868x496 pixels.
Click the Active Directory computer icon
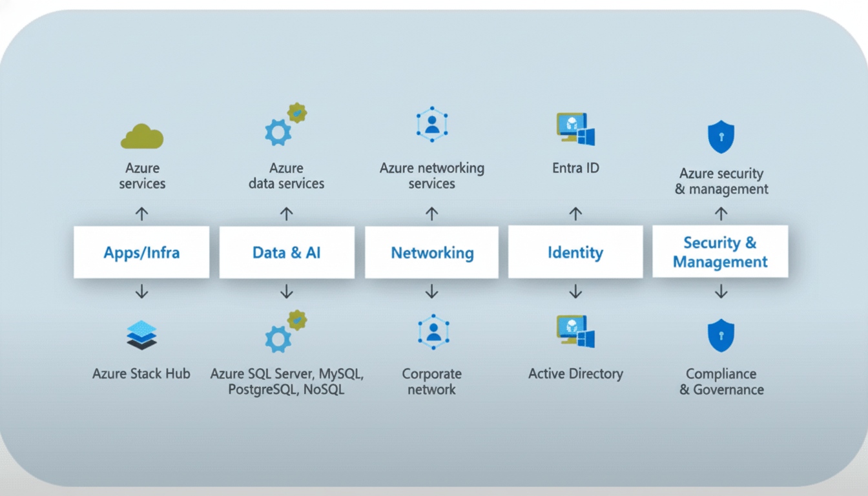click(x=575, y=331)
